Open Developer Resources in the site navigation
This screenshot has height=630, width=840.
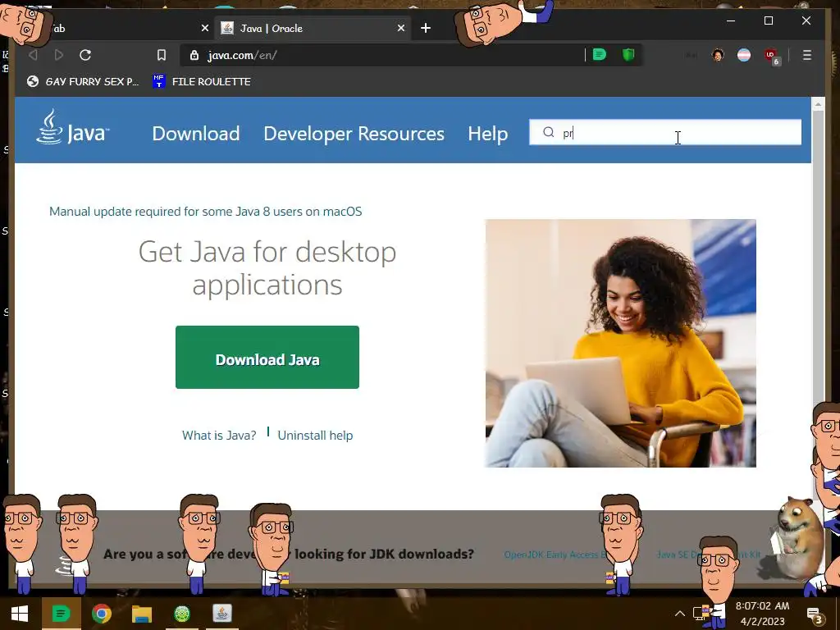pyautogui.click(x=354, y=134)
